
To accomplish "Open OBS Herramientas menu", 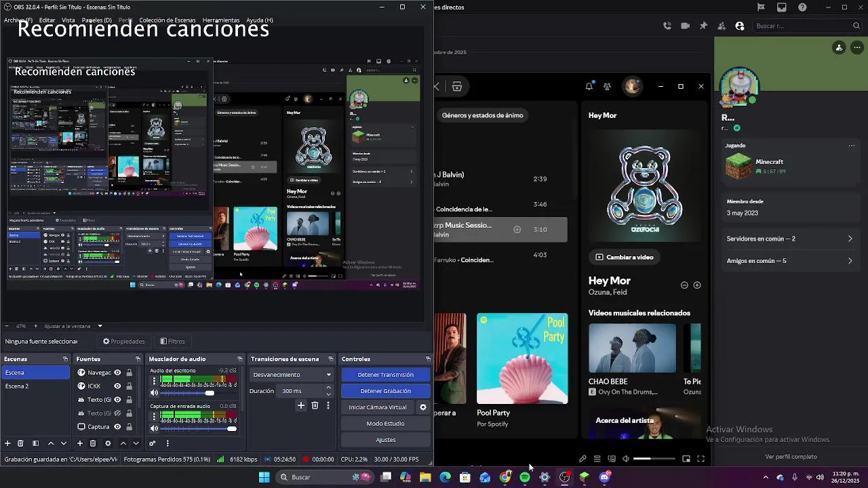I will point(220,20).
